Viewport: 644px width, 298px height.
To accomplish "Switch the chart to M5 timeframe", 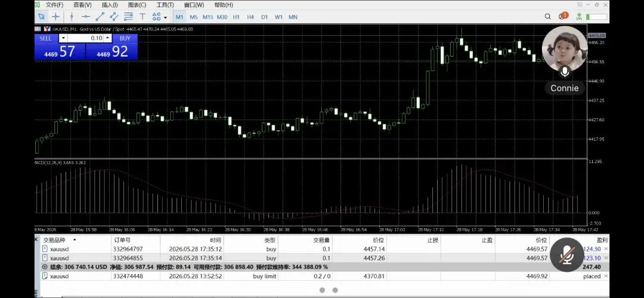I will pos(193,17).
